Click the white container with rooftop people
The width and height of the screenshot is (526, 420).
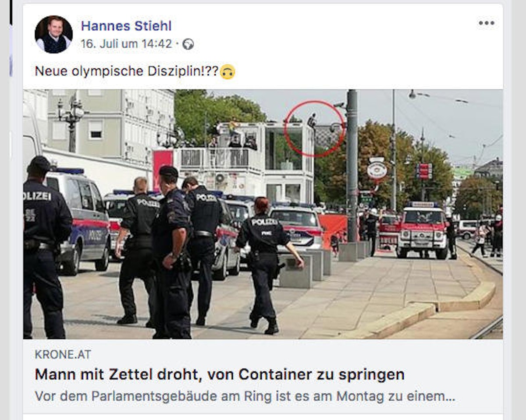(243, 161)
